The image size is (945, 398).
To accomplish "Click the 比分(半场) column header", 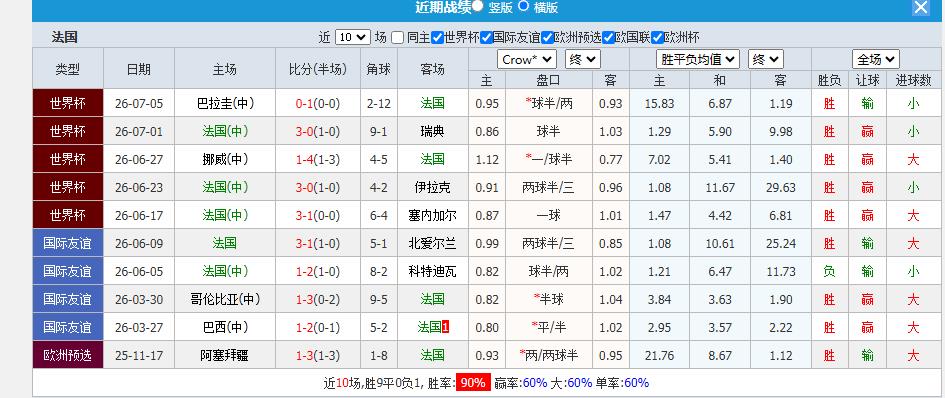I will pyautogui.click(x=318, y=69).
